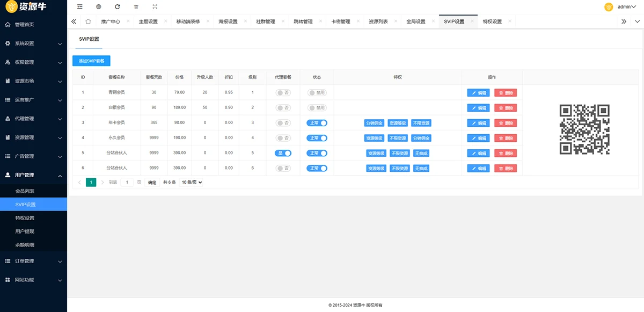Toggle status switch for 青铜会员 row
This screenshot has width=644, height=312.
pos(317,92)
